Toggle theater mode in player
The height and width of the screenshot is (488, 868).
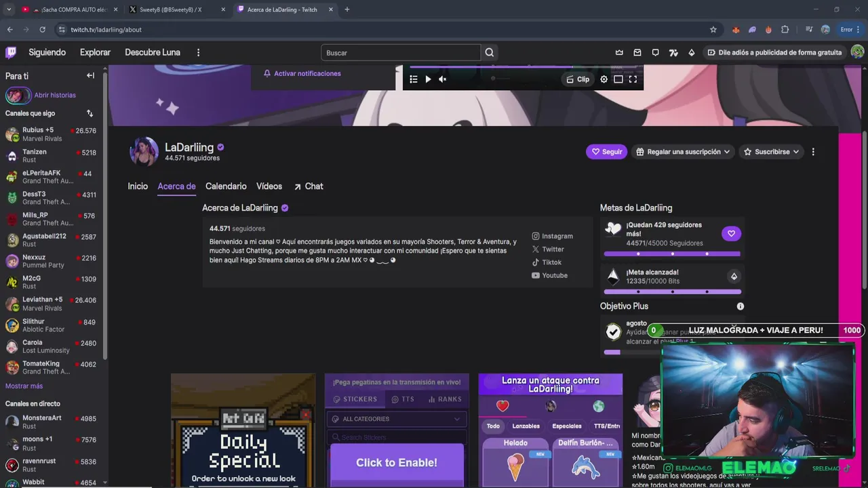(x=618, y=79)
